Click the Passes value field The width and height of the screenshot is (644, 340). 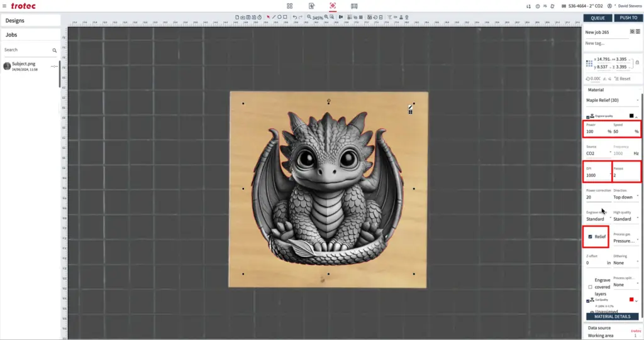[x=626, y=175]
